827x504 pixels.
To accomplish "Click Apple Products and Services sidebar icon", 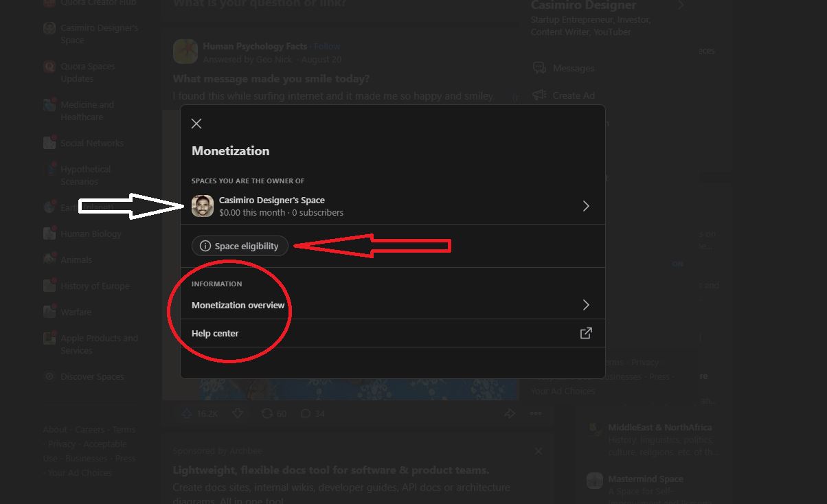I will [x=49, y=339].
